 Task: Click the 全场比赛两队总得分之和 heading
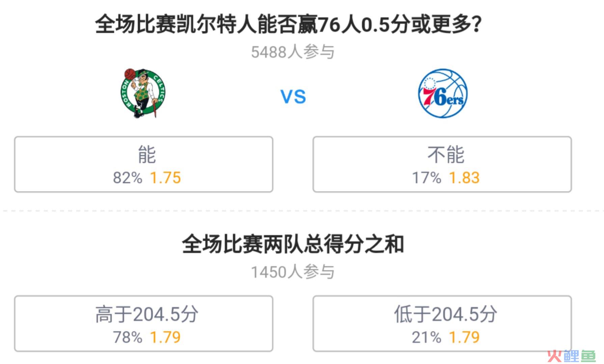point(293,244)
